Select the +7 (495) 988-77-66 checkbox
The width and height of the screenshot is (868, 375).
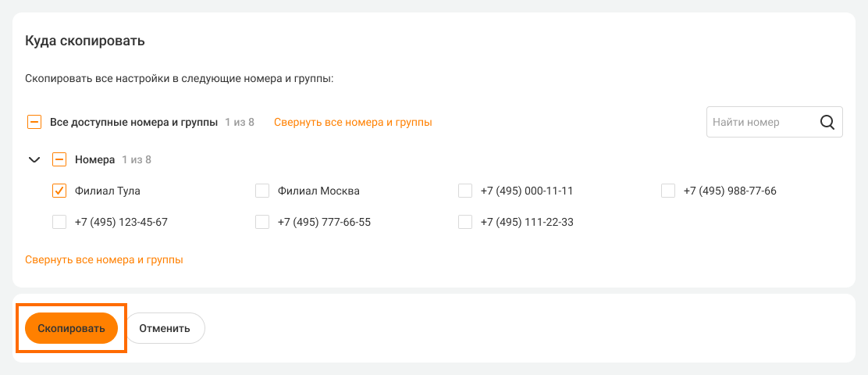coord(668,191)
